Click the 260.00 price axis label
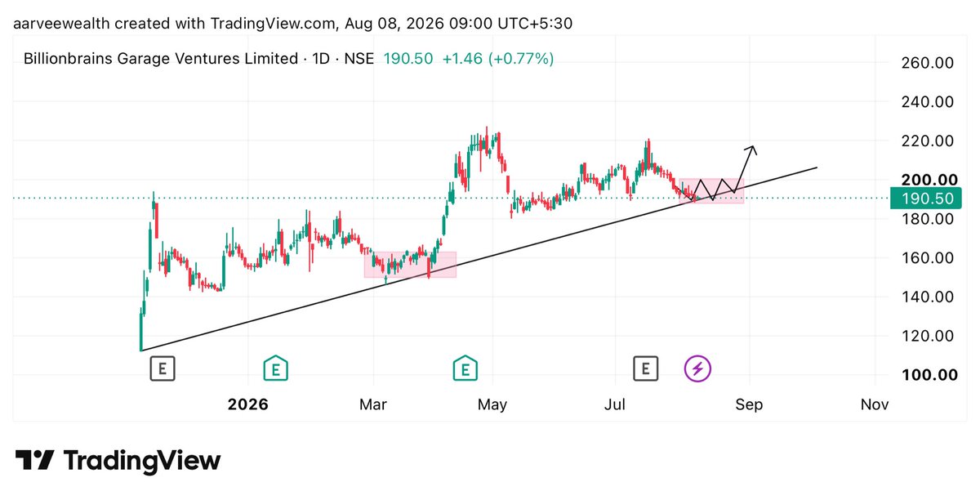This screenshot has width=980, height=500. pos(928,63)
